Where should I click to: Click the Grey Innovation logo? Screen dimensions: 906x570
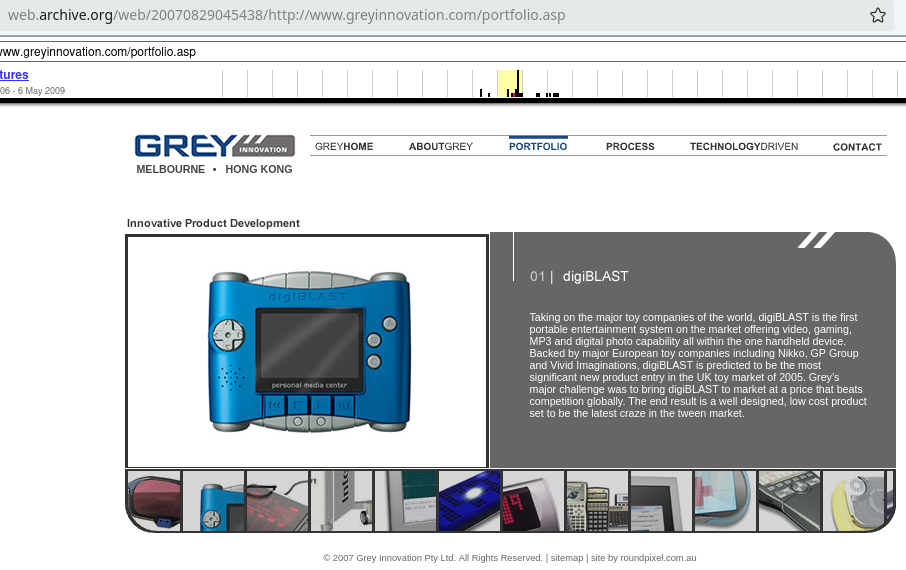pos(214,146)
